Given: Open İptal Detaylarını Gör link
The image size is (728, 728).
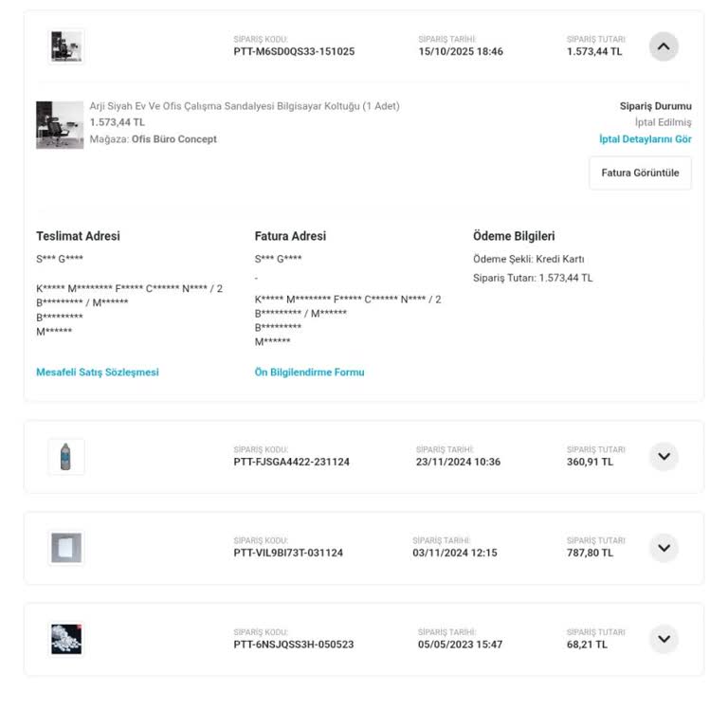Looking at the screenshot, I should click(645, 139).
